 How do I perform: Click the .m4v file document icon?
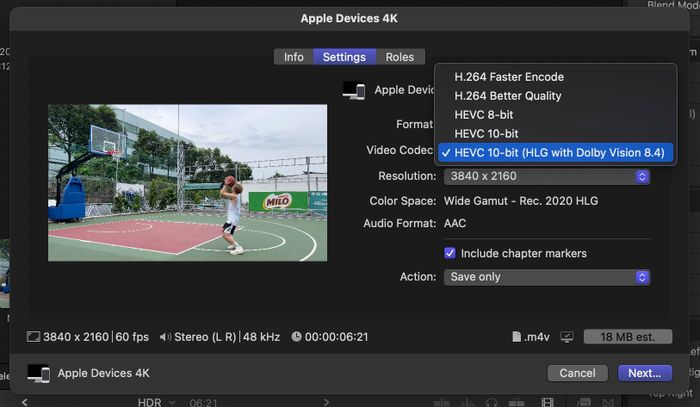(517, 337)
